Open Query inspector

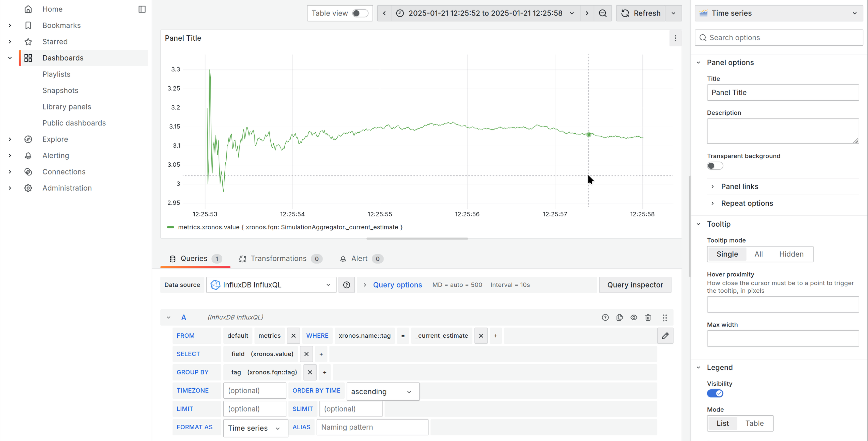(635, 285)
